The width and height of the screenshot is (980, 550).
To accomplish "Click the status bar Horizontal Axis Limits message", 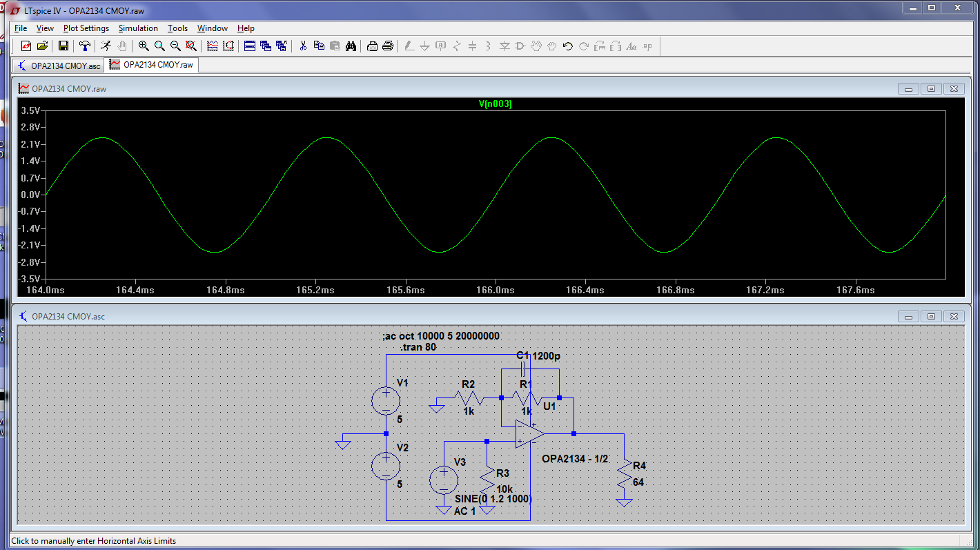I will coord(94,541).
